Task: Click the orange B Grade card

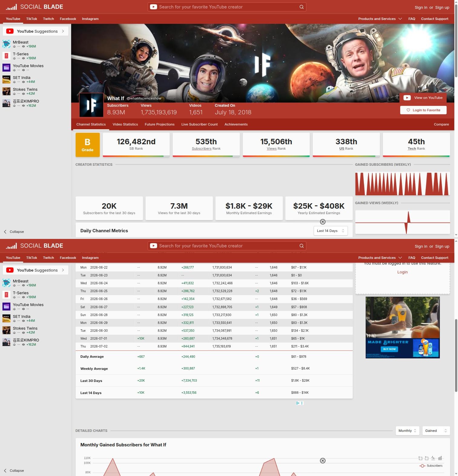Action: [87, 145]
